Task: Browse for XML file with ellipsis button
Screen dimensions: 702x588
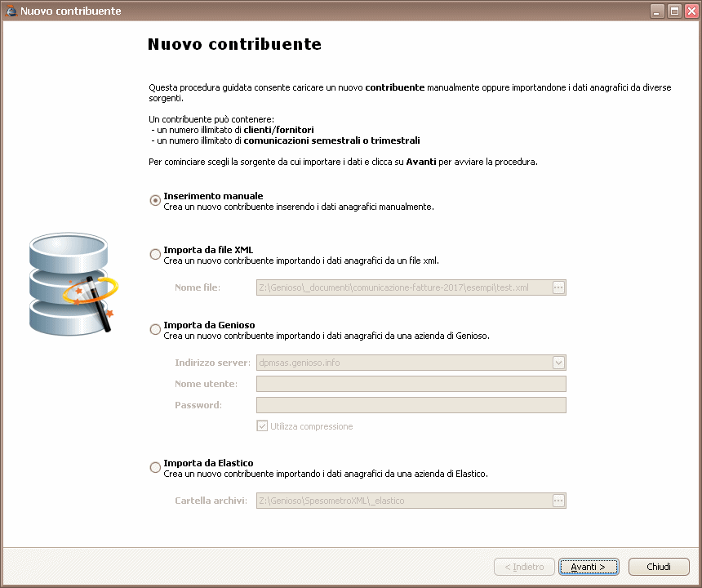Action: pos(558,287)
